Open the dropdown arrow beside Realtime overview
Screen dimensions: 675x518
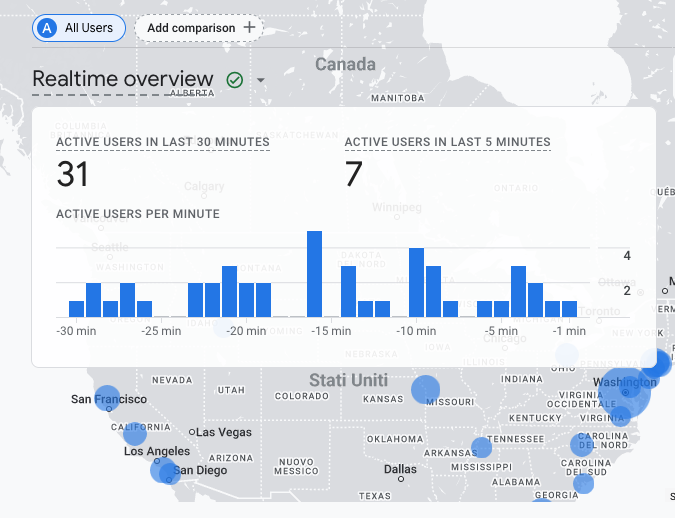(x=261, y=81)
